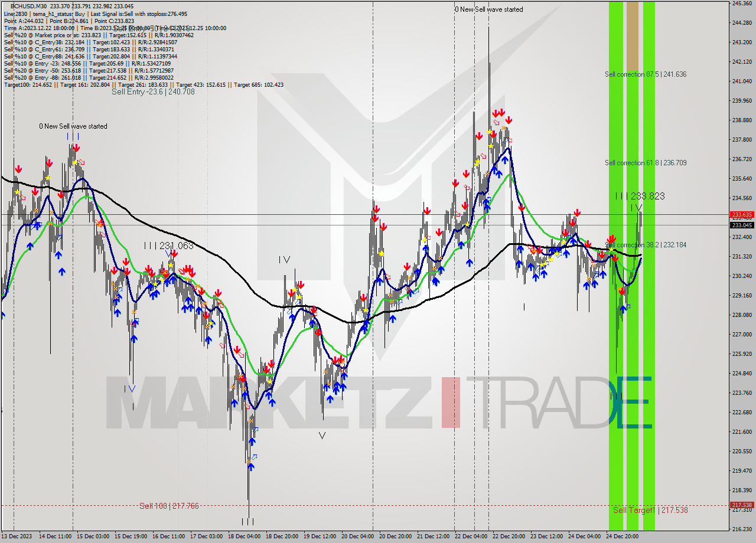This screenshot has width=756, height=543.
Task: Click the '18 Dec 04:00' date axis label
Action: point(244,537)
